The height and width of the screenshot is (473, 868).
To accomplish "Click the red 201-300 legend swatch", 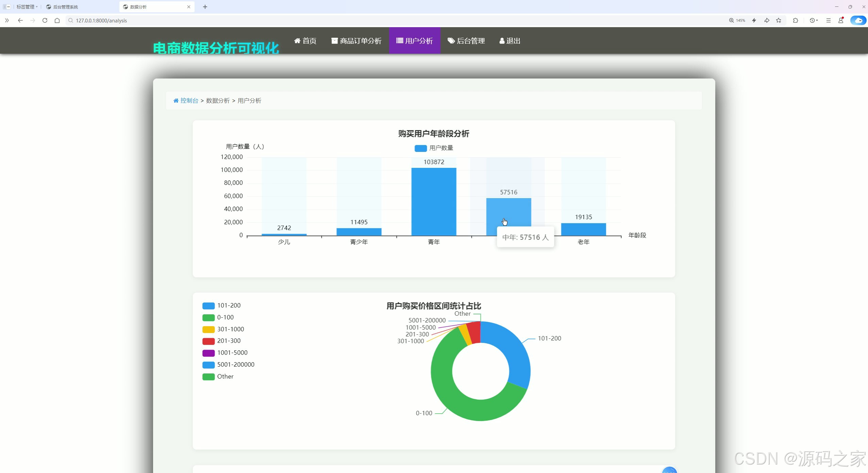I will (x=208, y=341).
